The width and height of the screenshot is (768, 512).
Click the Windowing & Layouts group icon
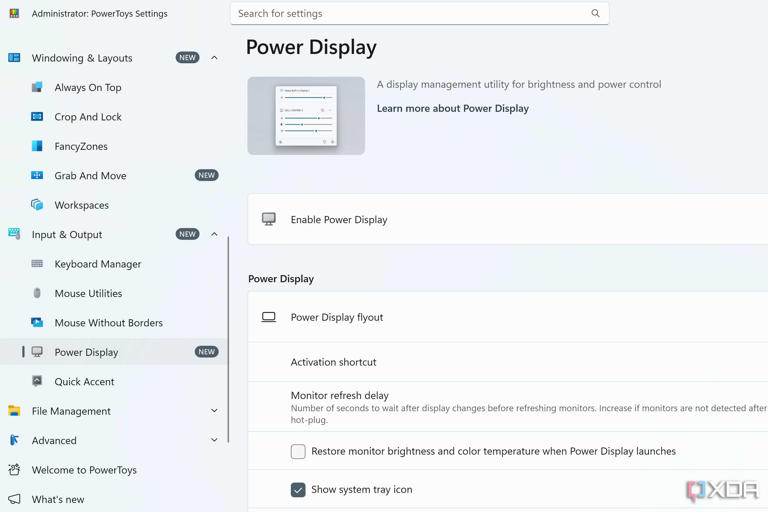pyautogui.click(x=14, y=58)
